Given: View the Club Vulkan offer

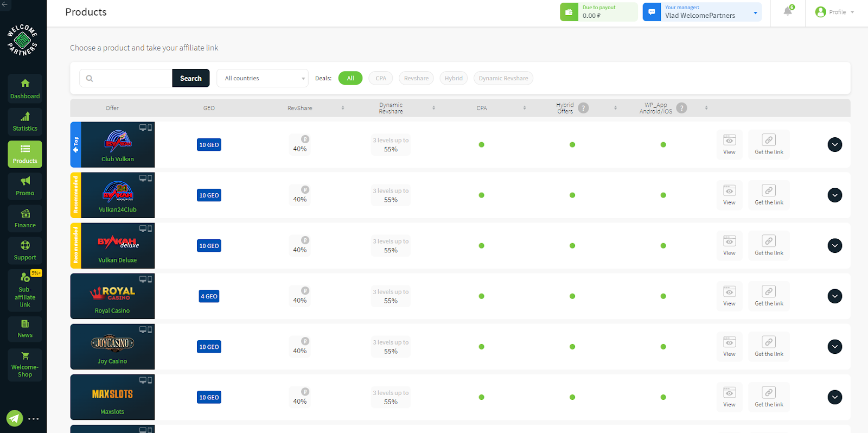Looking at the screenshot, I should 729,144.
